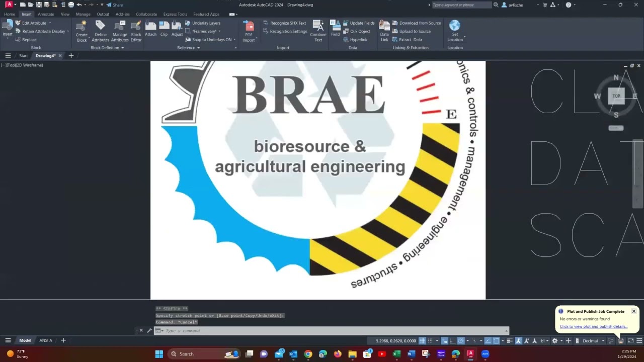Screen dimensions: 644x362
Task: Toggle object snap tracking in status bar
Action: point(487,341)
